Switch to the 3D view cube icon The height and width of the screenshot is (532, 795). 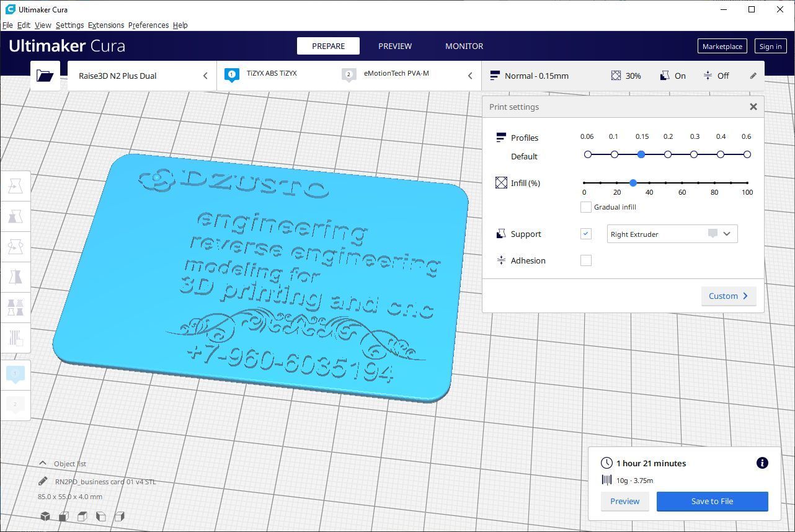(45, 516)
